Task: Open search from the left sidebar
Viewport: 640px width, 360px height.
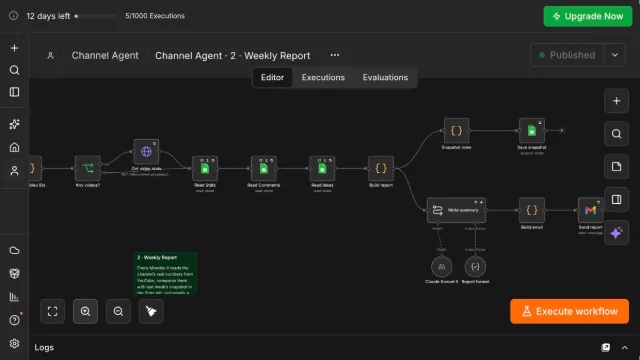Action: coord(14,70)
